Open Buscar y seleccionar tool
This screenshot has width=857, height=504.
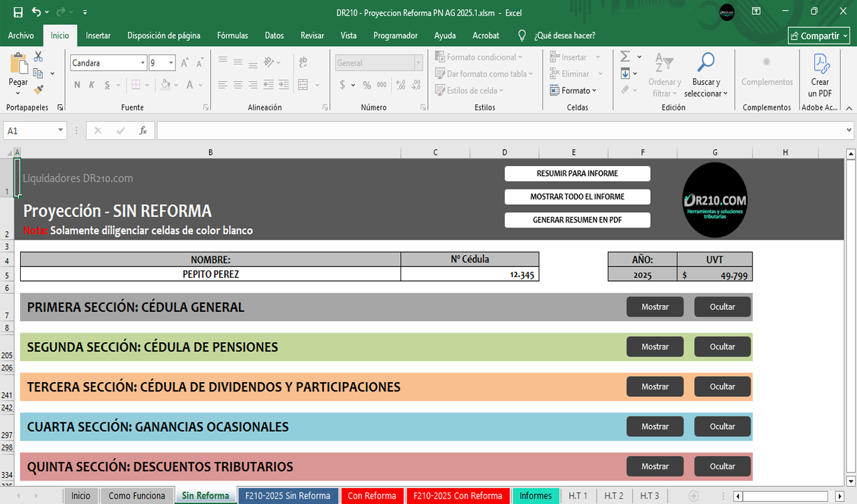coord(705,71)
